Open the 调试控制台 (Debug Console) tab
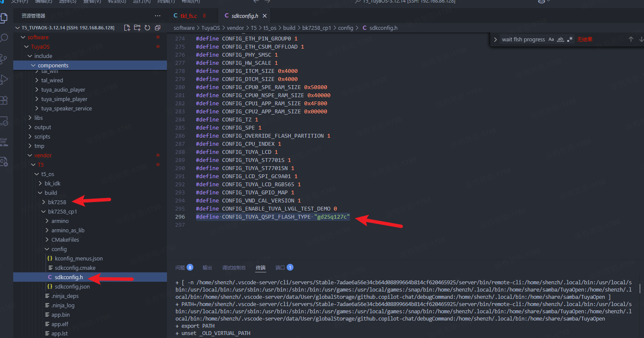Image resolution: width=644 pixels, height=338 pixels. pyautogui.click(x=234, y=268)
